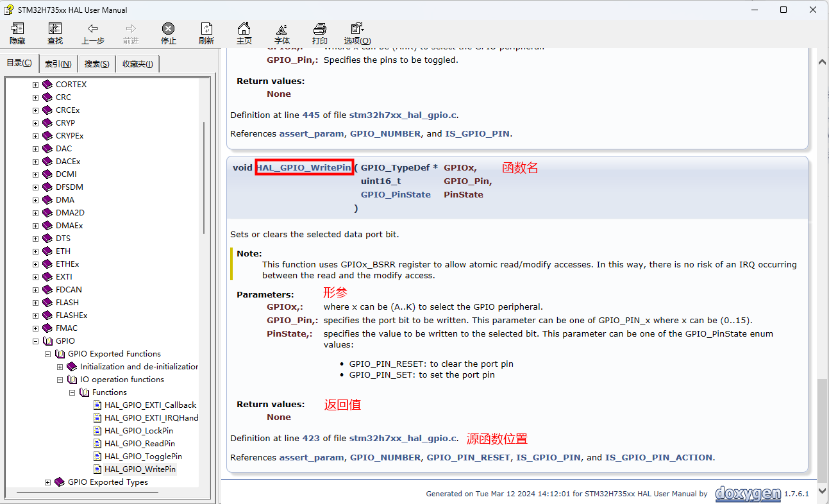
Task: Go to home page via 主页 icon
Action: (244, 29)
